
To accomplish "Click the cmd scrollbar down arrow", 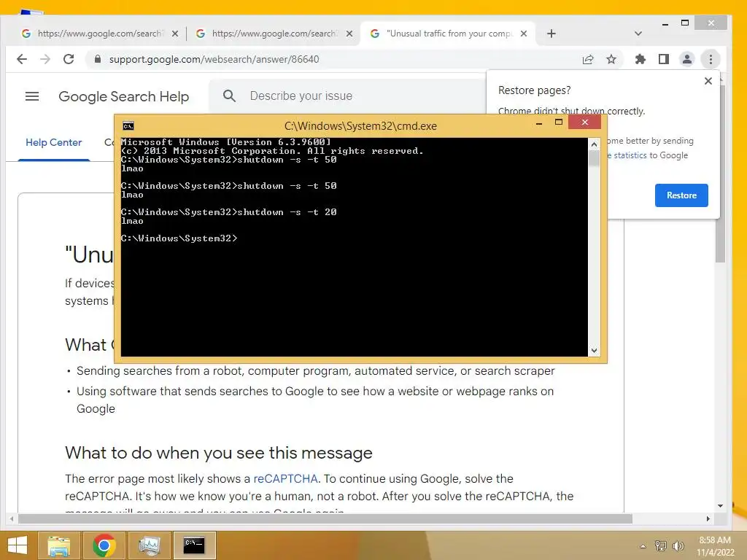I will pos(594,351).
